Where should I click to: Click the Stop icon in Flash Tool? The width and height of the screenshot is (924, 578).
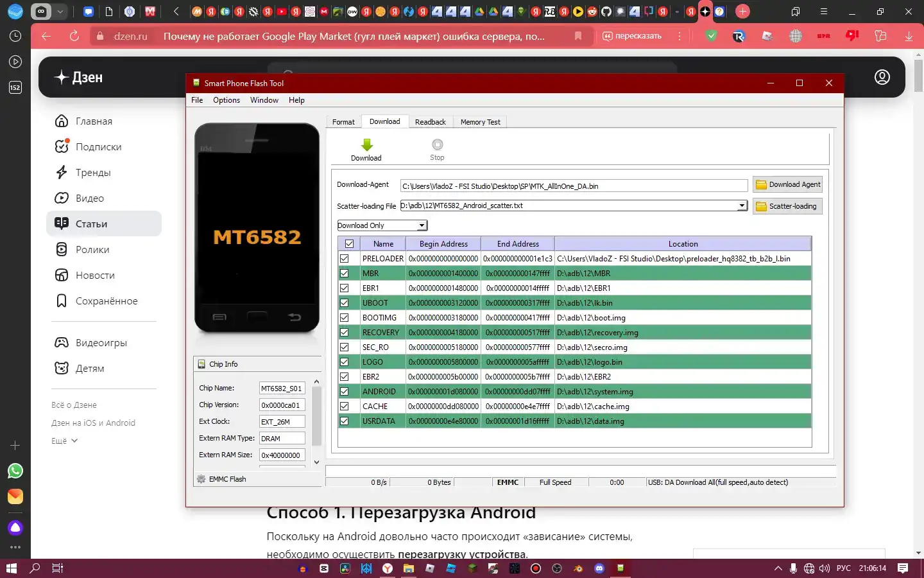click(437, 144)
